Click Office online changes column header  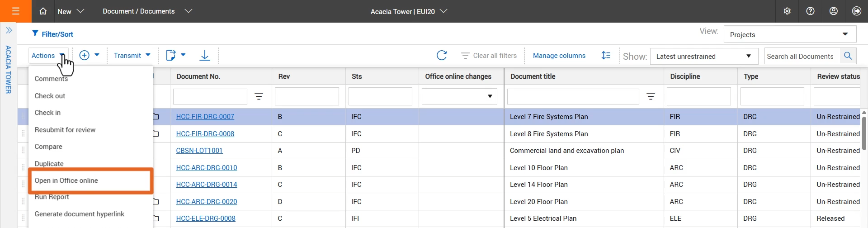pos(458,76)
